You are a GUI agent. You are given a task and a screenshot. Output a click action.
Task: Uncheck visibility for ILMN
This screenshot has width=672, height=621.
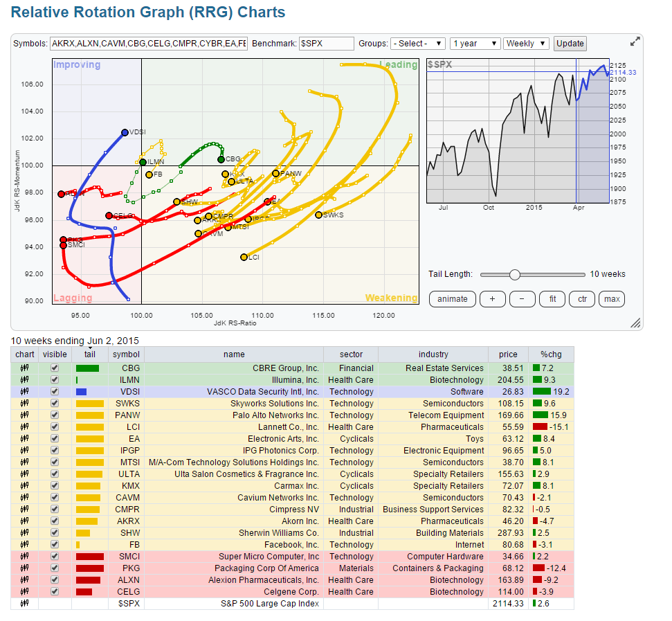click(x=55, y=379)
